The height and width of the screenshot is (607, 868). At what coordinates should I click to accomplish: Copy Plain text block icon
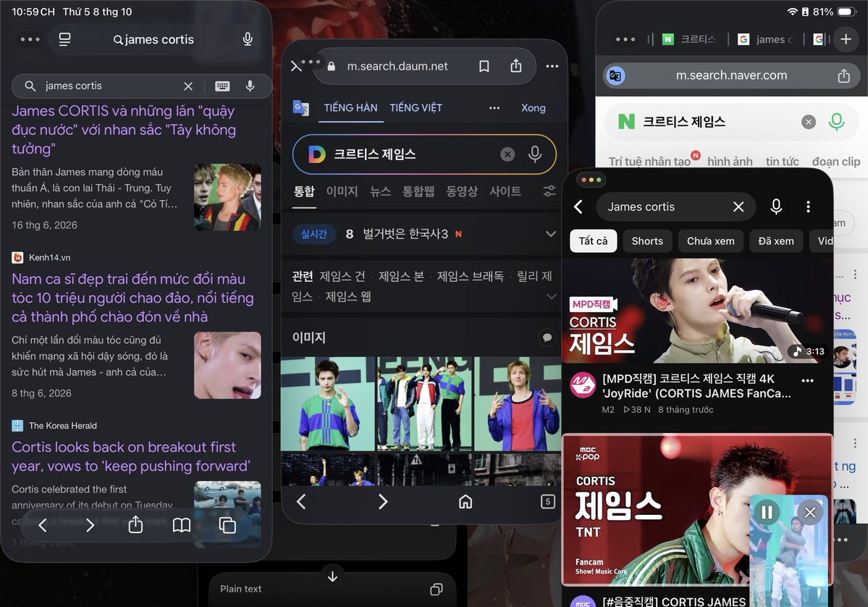(x=437, y=590)
